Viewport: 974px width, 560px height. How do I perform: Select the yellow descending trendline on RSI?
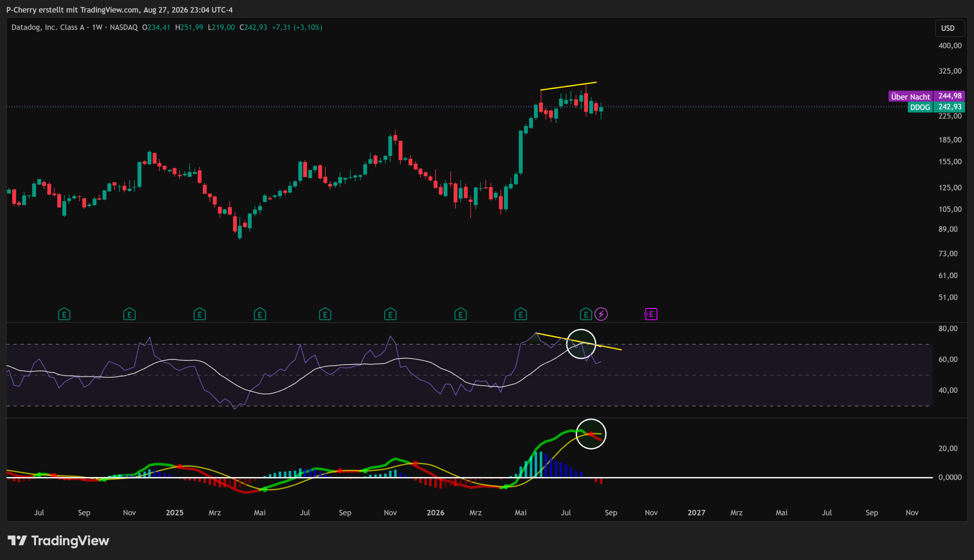click(579, 342)
